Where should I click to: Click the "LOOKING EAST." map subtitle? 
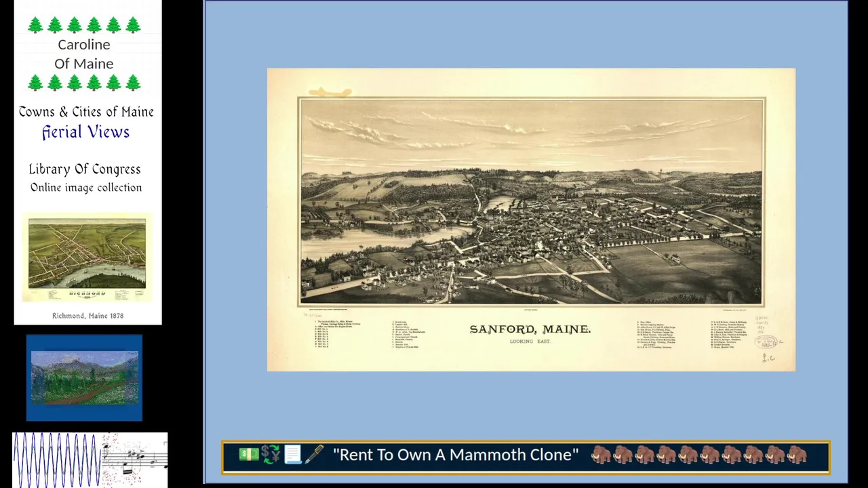coord(530,342)
